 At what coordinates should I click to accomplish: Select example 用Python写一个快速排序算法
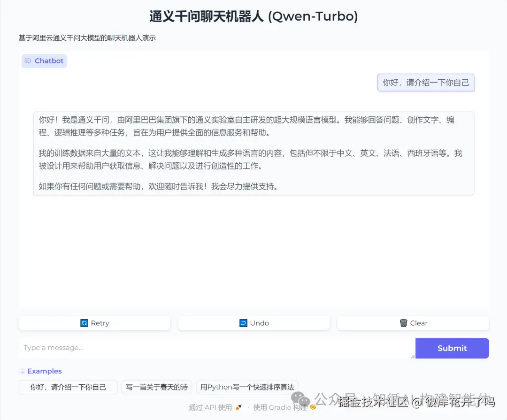[247, 387]
